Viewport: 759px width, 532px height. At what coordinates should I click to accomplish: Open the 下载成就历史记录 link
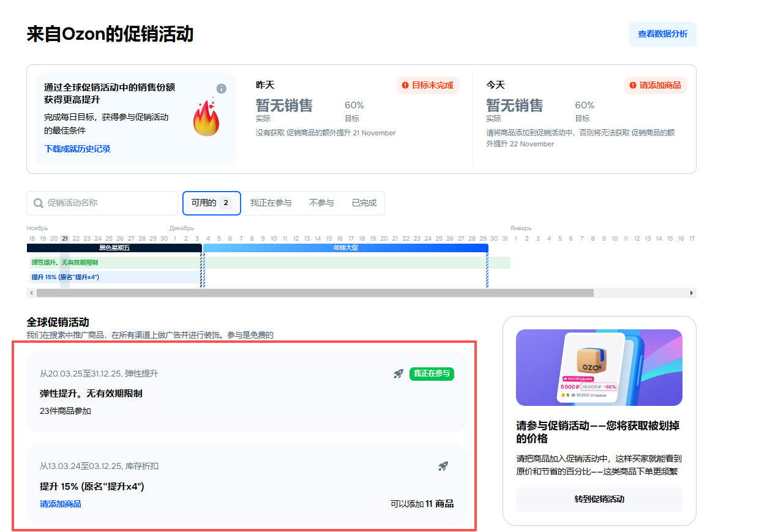(x=77, y=149)
